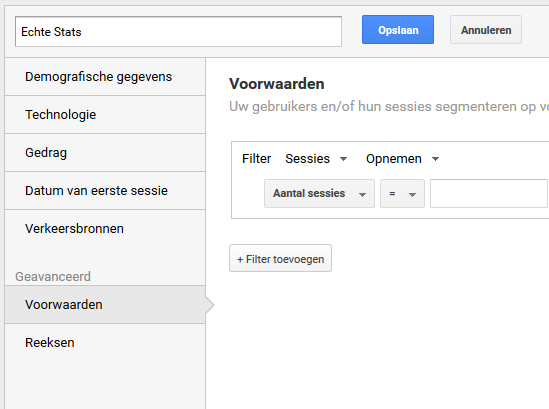Open the Reeksen advanced section
This screenshot has height=409, width=549.
[105, 342]
